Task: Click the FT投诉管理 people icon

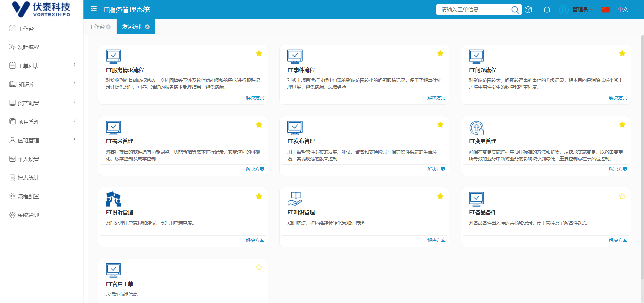Action: (113, 199)
